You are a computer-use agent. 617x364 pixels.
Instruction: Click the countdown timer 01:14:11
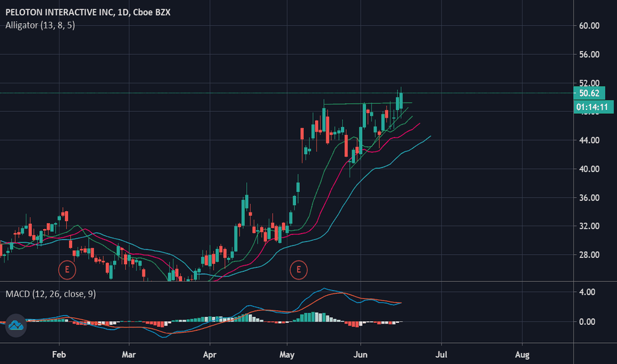pyautogui.click(x=593, y=107)
